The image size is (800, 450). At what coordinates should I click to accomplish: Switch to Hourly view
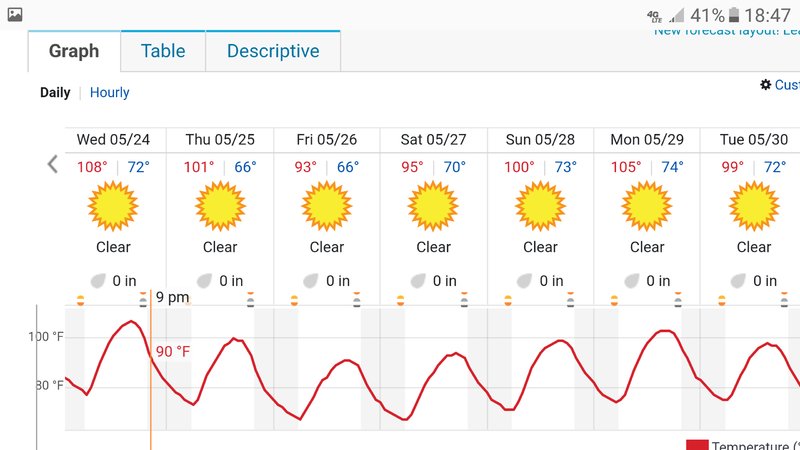(x=109, y=92)
